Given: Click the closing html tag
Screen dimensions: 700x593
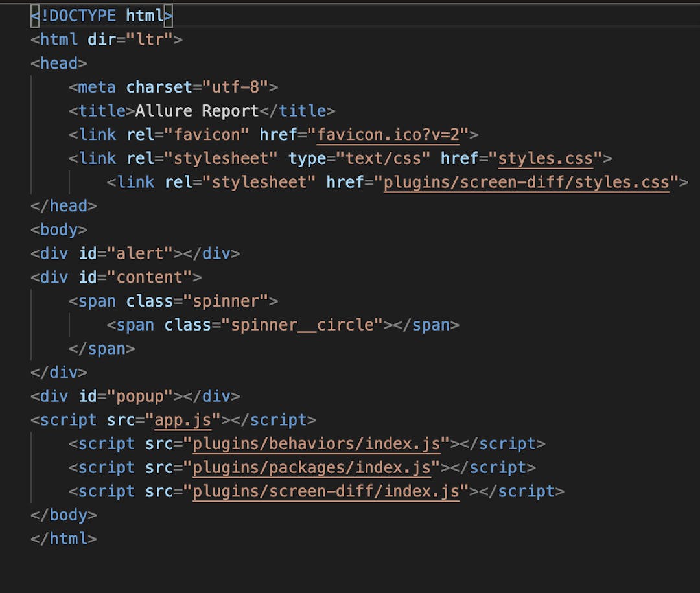Looking at the screenshot, I should coord(64,539).
